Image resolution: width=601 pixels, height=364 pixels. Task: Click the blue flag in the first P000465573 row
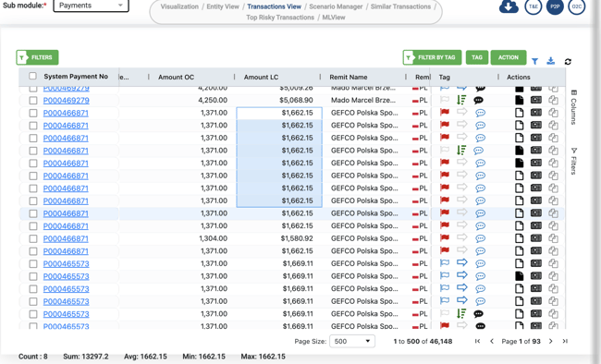(x=445, y=263)
